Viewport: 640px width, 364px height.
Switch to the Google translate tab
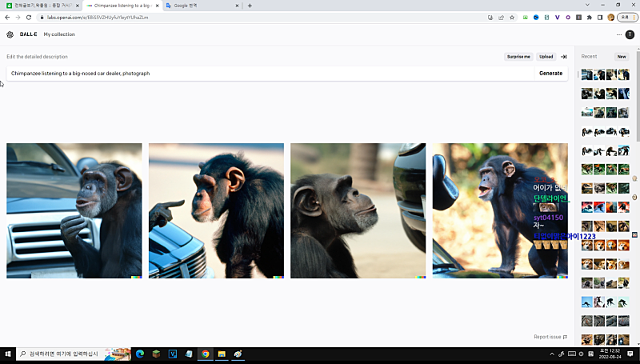198,6
